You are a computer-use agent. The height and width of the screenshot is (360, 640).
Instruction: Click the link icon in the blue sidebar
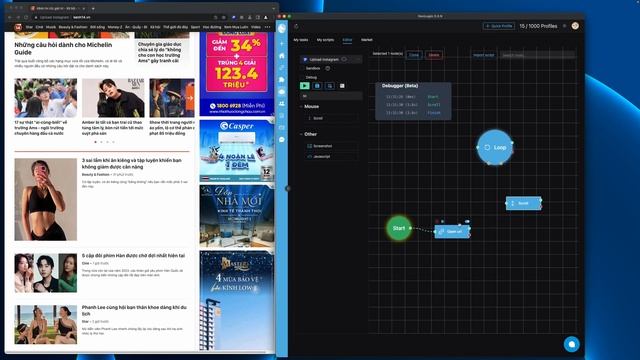click(282, 67)
